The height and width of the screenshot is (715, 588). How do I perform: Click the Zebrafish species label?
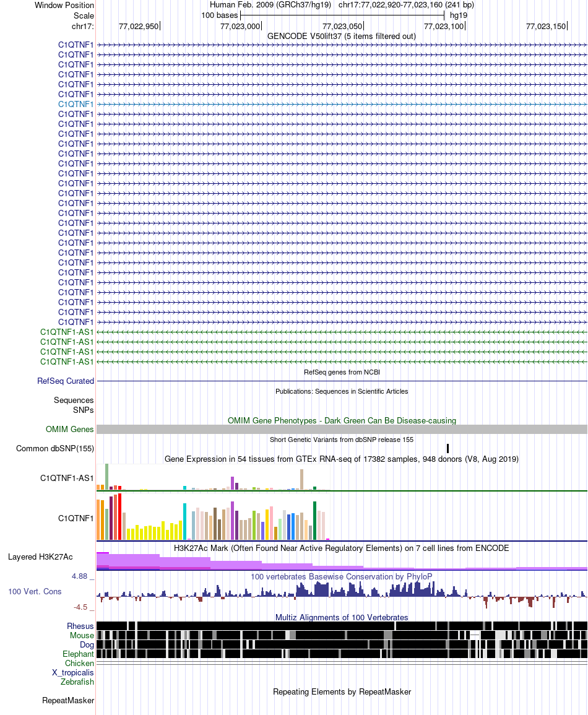click(77, 682)
